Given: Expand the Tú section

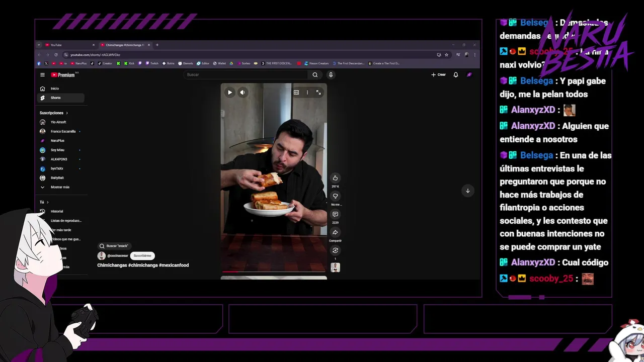Looking at the screenshot, I should (44, 202).
